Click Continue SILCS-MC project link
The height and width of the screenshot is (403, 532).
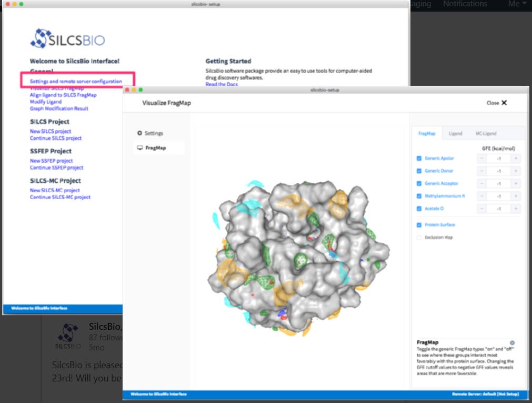click(60, 198)
